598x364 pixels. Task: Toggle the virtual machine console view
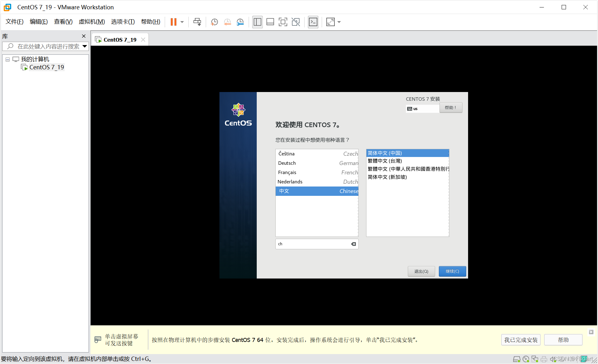pyautogui.click(x=313, y=22)
